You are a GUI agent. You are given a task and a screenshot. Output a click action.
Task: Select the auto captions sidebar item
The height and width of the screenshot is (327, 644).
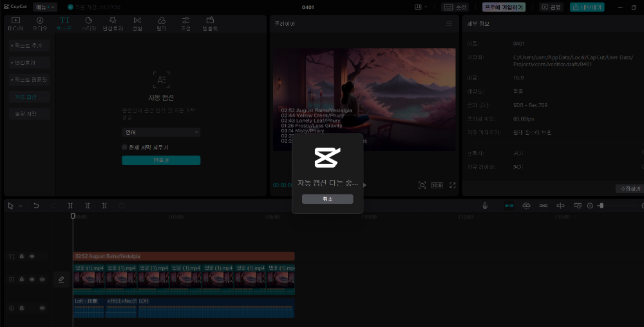coord(29,97)
